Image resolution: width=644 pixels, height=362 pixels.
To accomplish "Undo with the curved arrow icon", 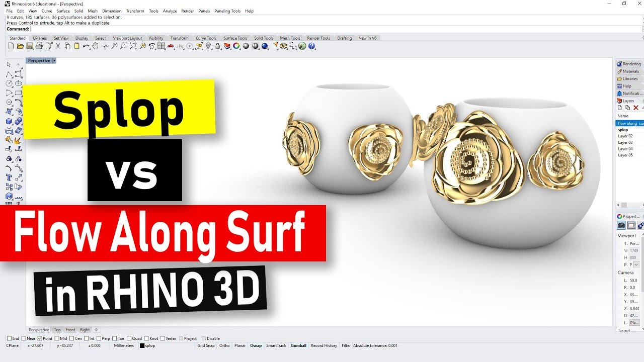I will pyautogui.click(x=86, y=46).
